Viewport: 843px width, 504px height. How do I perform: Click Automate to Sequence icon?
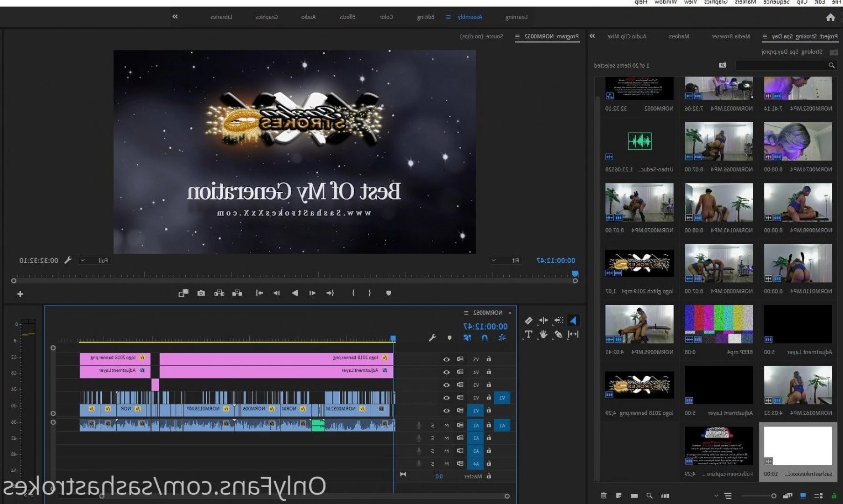pyautogui.click(x=665, y=496)
